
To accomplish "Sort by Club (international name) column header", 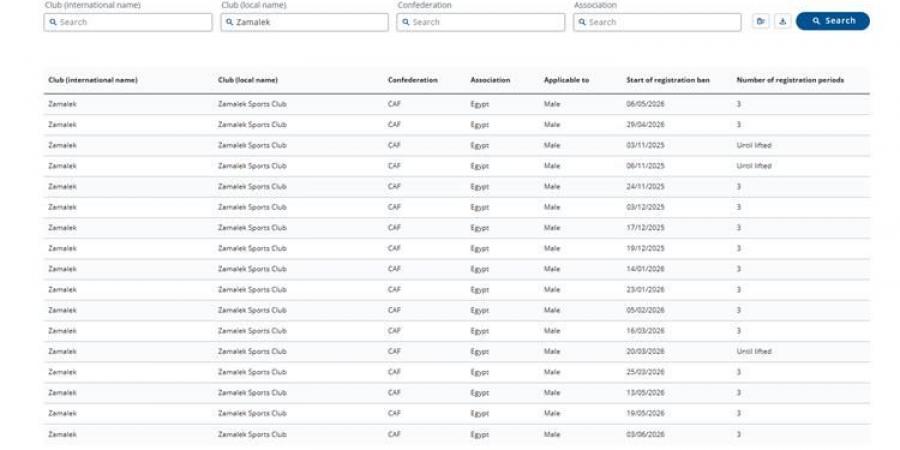I will (x=93, y=80).
